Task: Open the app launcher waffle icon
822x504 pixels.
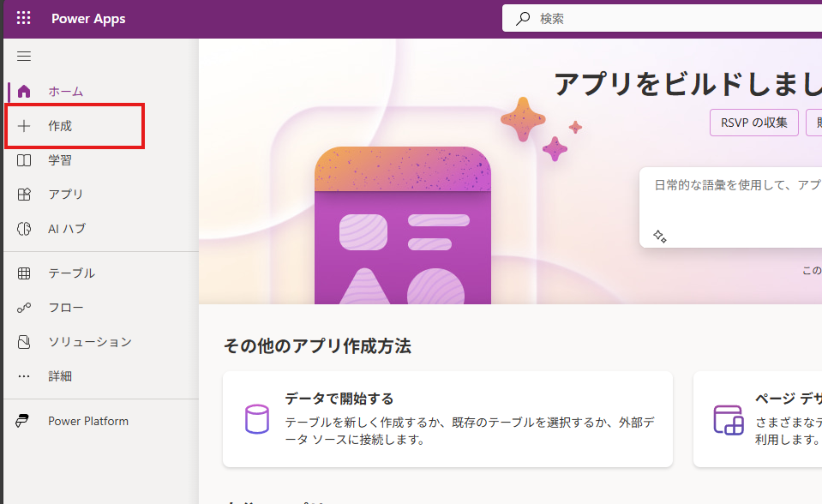Action: click(x=24, y=18)
